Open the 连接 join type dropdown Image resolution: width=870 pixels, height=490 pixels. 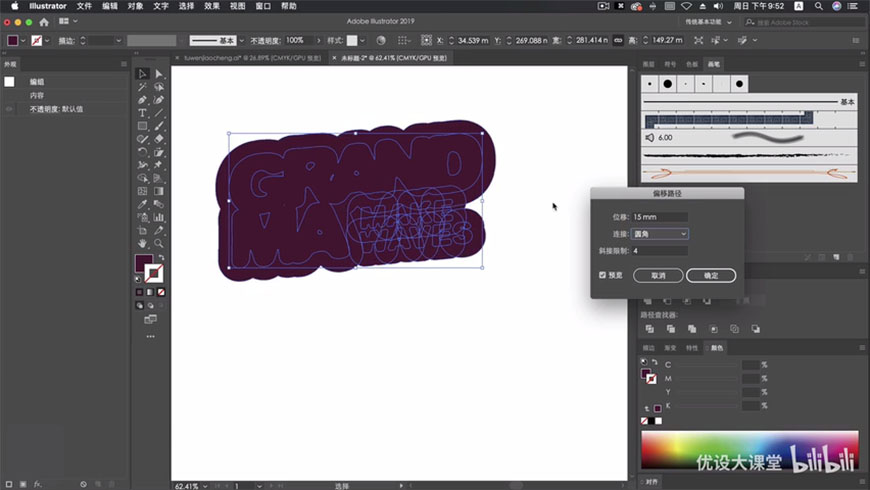click(x=660, y=234)
